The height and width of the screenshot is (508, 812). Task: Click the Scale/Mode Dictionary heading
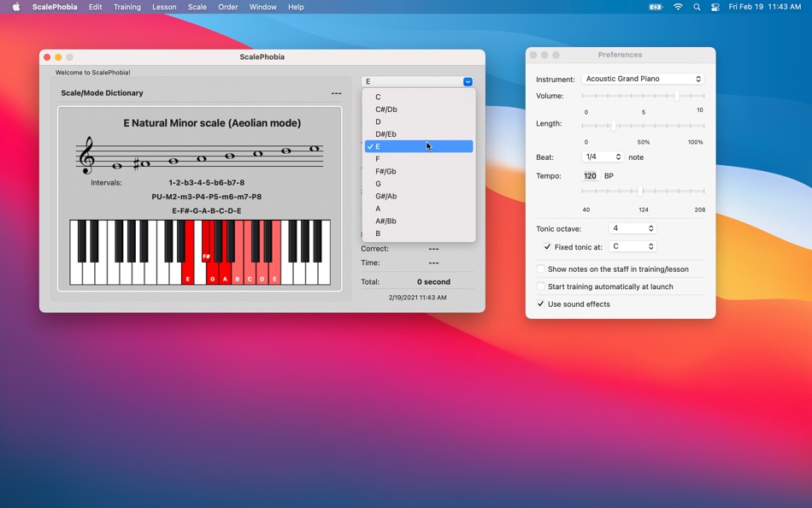[x=102, y=92]
